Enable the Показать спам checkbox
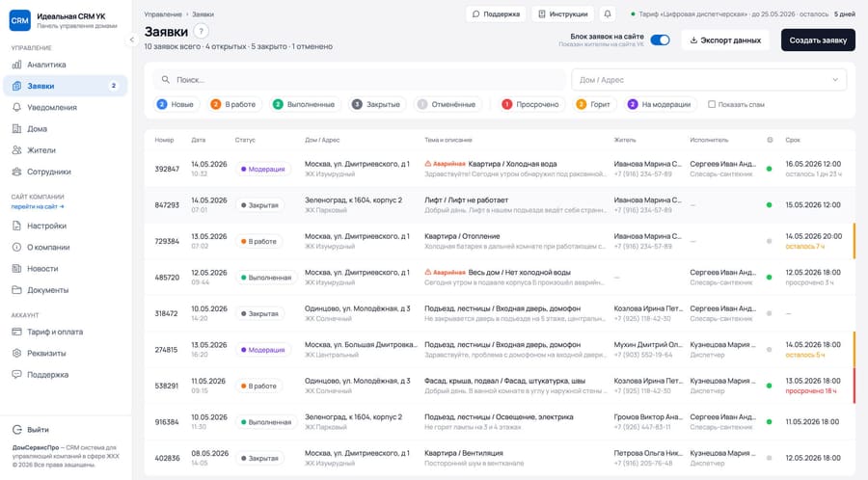Image resolution: width=868 pixels, height=480 pixels. [x=712, y=104]
